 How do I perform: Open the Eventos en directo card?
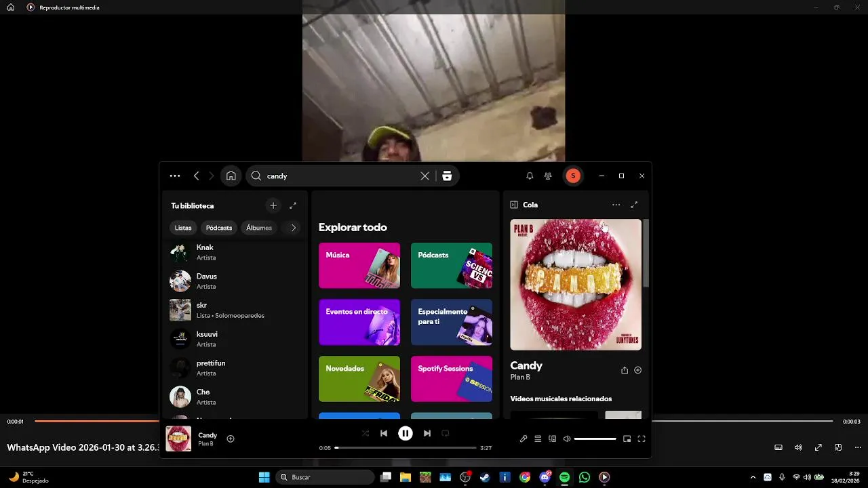[x=359, y=322]
